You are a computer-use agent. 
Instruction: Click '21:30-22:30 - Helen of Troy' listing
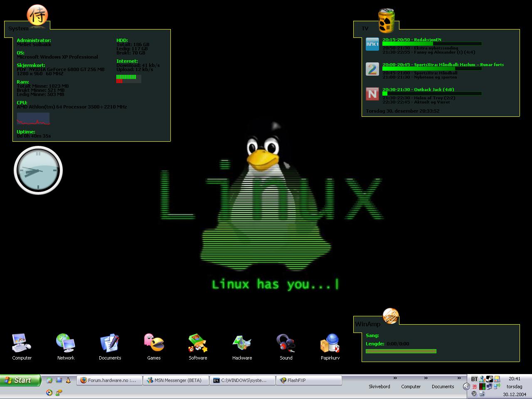tap(419, 98)
